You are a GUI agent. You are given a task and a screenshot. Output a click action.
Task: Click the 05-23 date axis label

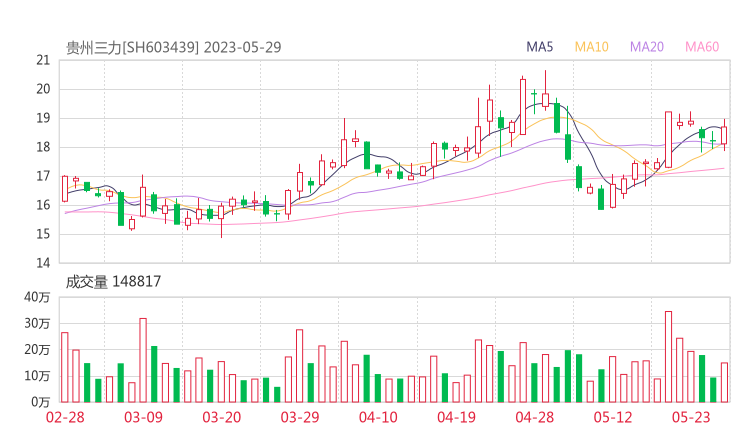(691, 417)
